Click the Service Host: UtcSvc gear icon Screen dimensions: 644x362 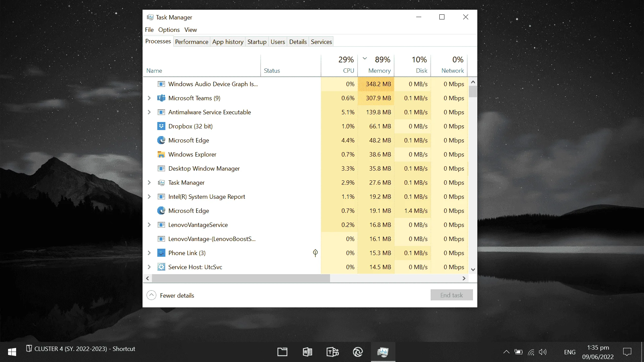click(x=161, y=267)
